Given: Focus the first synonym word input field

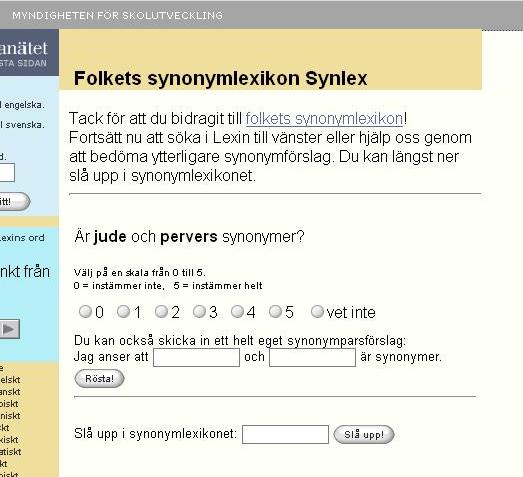Looking at the screenshot, I should (196, 357).
